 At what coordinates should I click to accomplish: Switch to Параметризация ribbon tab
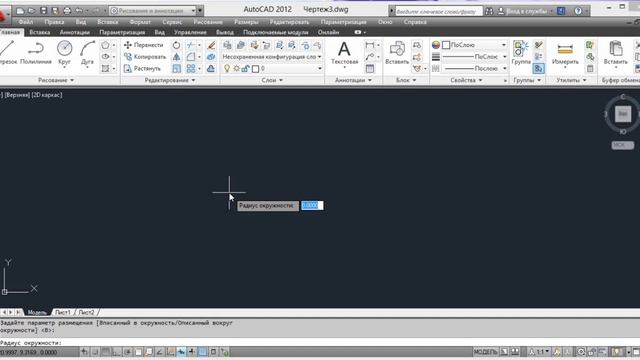click(x=122, y=32)
